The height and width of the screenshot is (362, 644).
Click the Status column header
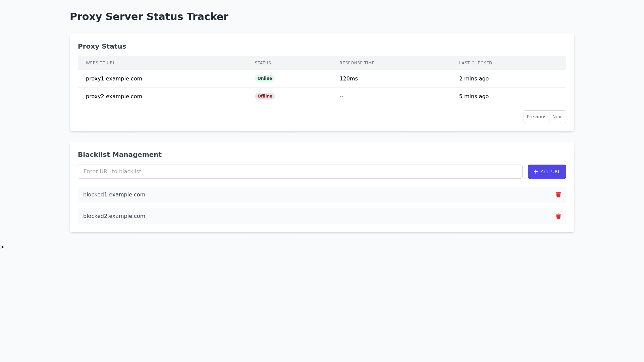pyautogui.click(x=263, y=63)
